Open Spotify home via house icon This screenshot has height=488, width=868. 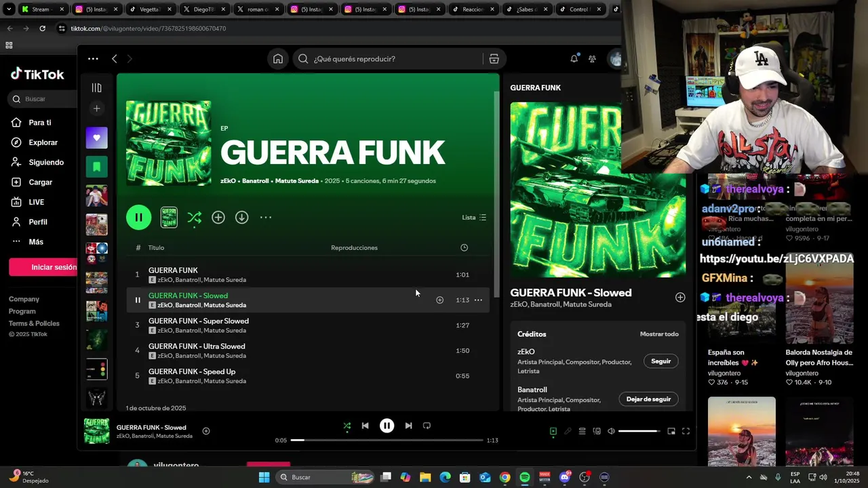pyautogui.click(x=278, y=59)
